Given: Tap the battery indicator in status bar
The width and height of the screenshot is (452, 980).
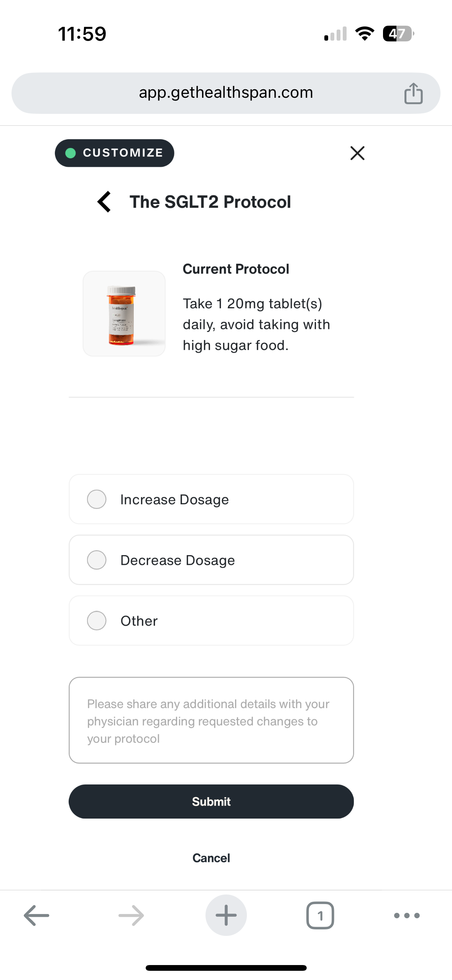Looking at the screenshot, I should point(398,34).
